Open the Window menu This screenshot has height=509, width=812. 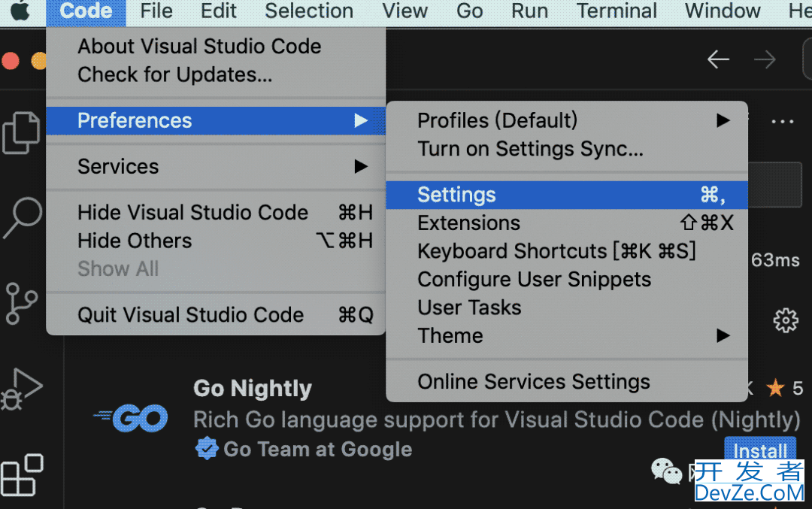click(x=723, y=11)
